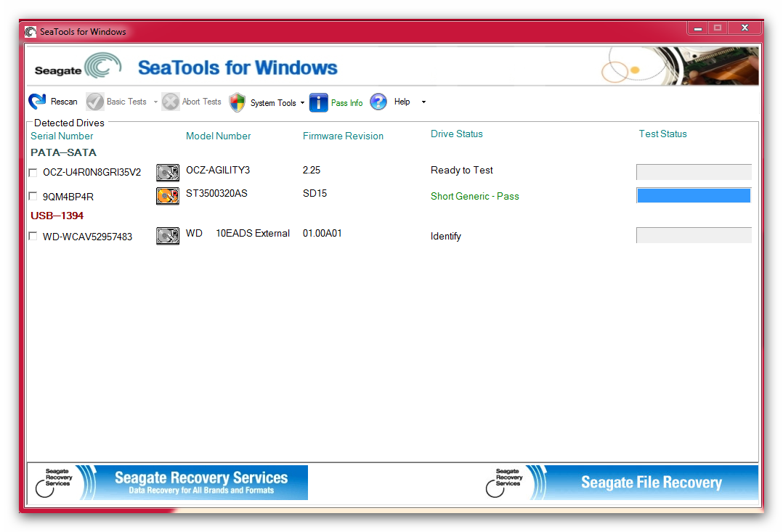Viewport: 783px width, 532px height.
Task: Click the empty OCZ-AGILITY3 test progress bar
Action: click(694, 172)
